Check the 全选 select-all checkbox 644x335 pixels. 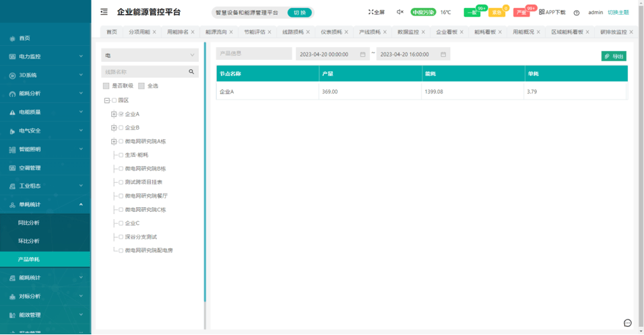point(141,86)
